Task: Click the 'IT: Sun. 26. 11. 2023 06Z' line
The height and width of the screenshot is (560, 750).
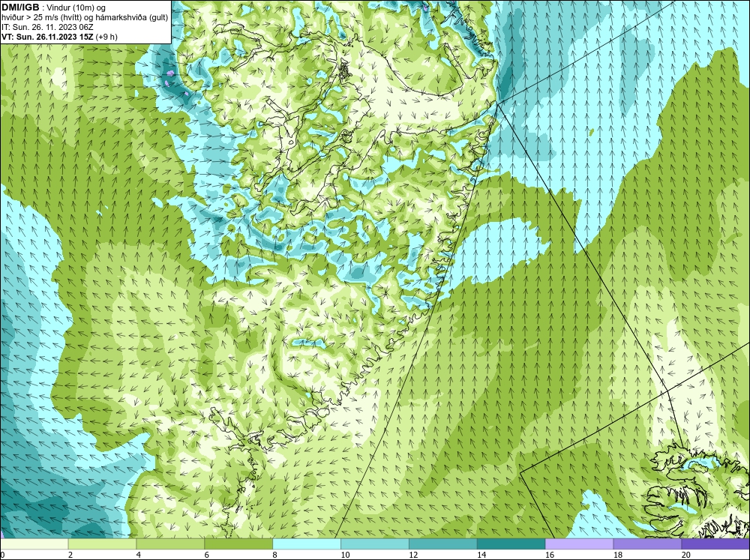Action: tap(47, 27)
